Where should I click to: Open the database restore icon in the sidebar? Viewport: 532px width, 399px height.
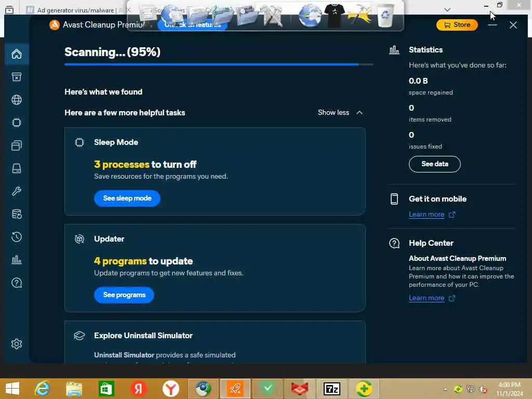[17, 214]
